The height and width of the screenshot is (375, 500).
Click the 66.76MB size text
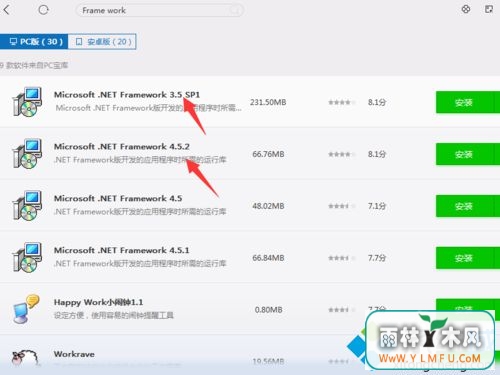pyautogui.click(x=268, y=154)
